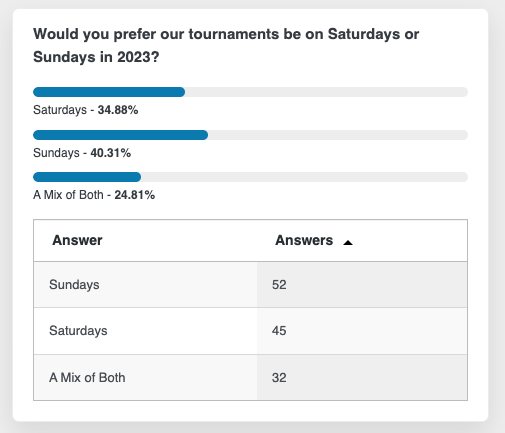Click the unfilled part of the Saturdays bar

(326, 92)
